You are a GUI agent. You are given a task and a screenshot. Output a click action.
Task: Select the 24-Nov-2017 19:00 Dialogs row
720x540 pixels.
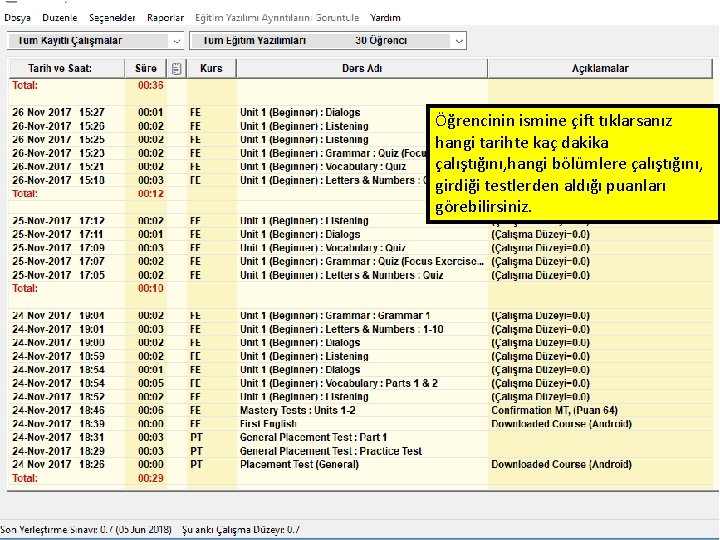tap(361, 343)
